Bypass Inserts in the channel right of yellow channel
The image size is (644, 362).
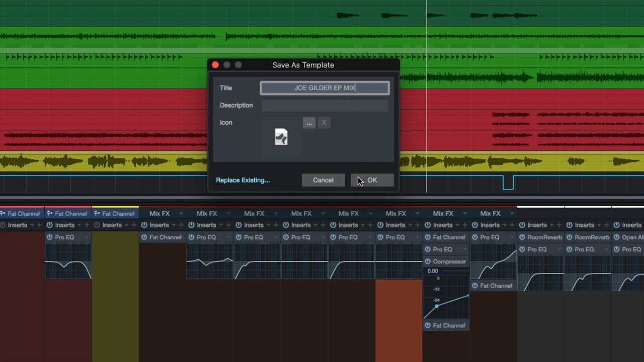144,225
